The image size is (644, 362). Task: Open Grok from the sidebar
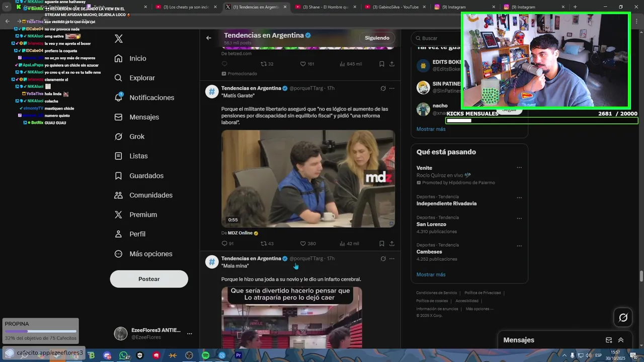pos(129,137)
